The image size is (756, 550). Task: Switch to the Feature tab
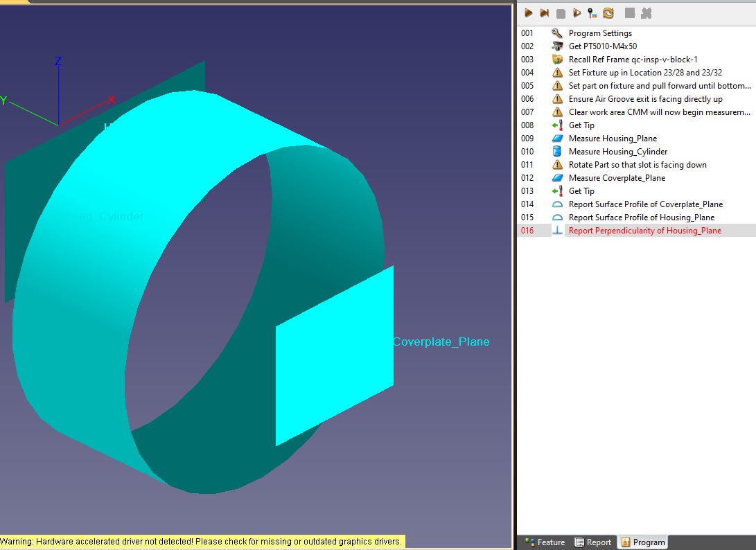coord(545,542)
